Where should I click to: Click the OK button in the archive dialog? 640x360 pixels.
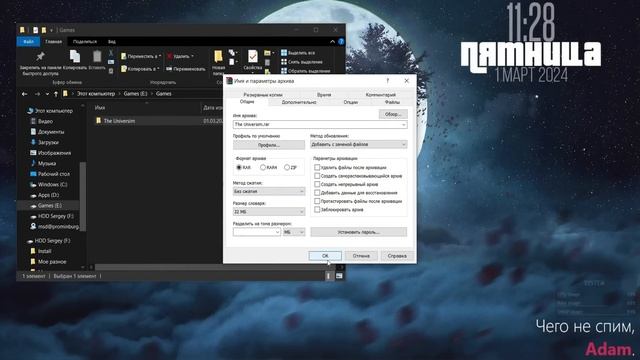click(x=325, y=256)
